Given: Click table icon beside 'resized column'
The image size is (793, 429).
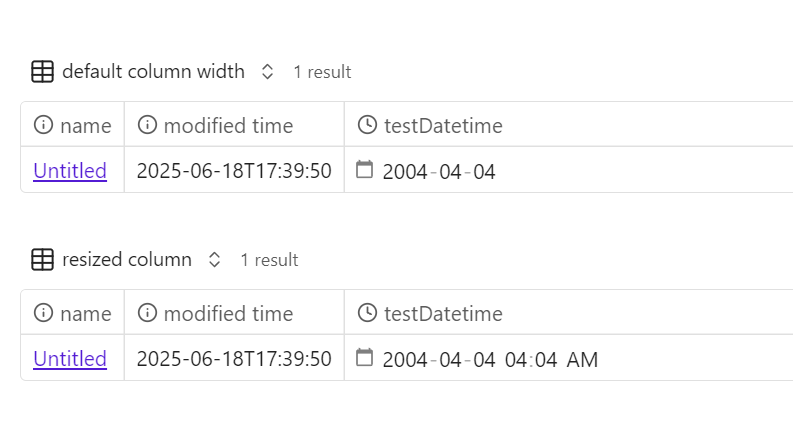Looking at the screenshot, I should tap(42, 260).
